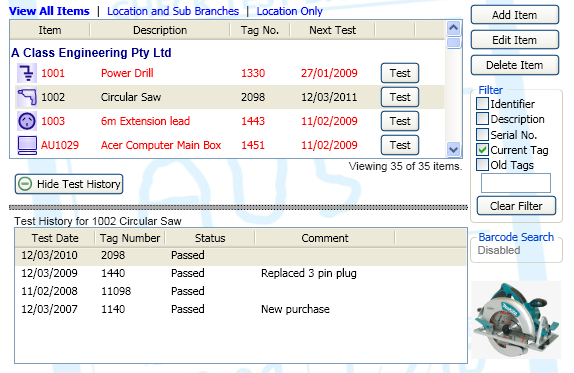Click the item list scroll-up arrow
This screenshot has height=373, width=574.
tap(454, 28)
